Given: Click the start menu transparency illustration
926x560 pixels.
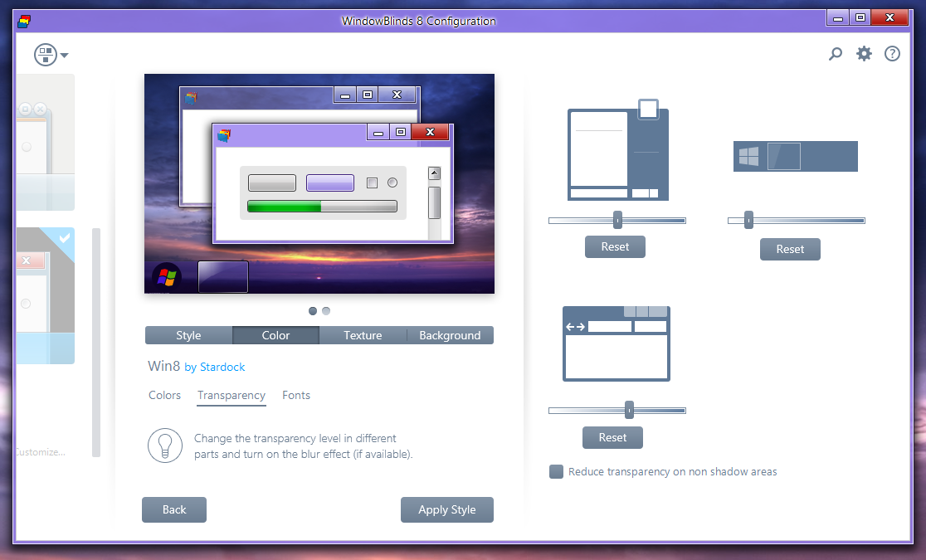Looking at the screenshot, I should click(x=617, y=150).
